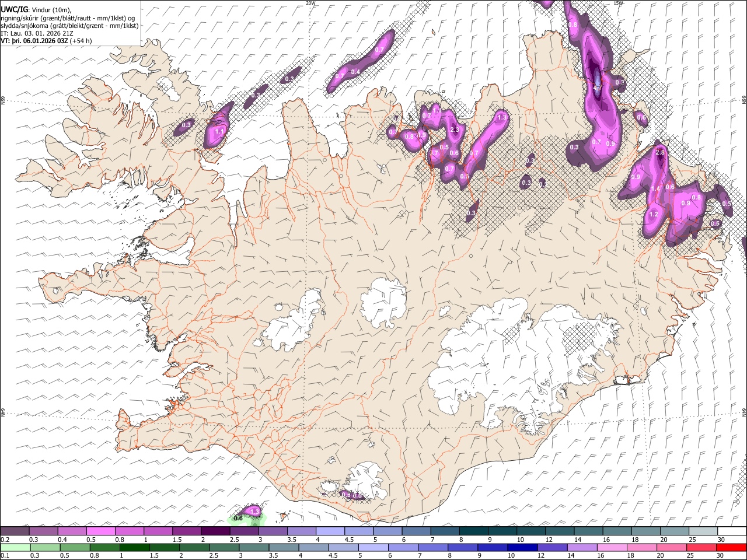
Task: Pick the darkest teal swatch between 8 and 9, top scale
Action: pos(473,531)
